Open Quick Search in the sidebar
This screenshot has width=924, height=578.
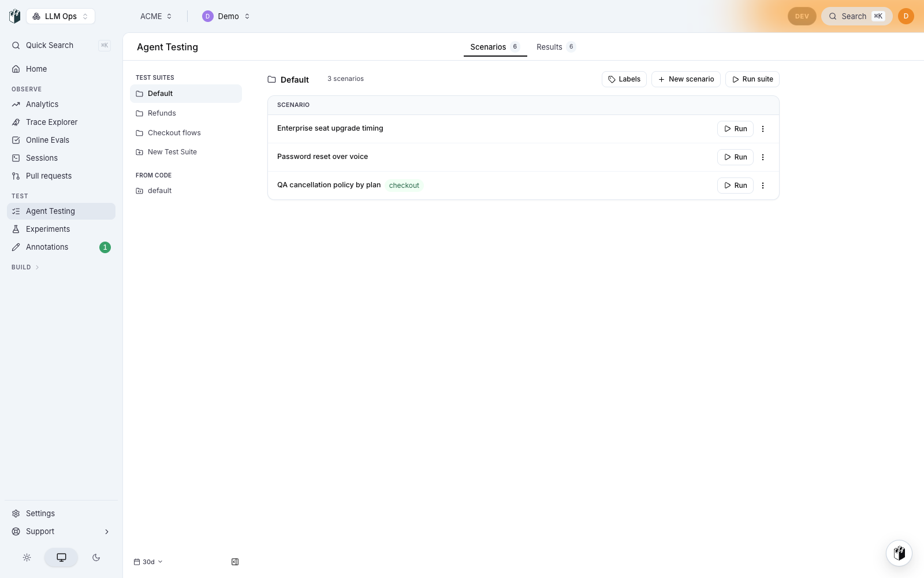[x=61, y=45]
